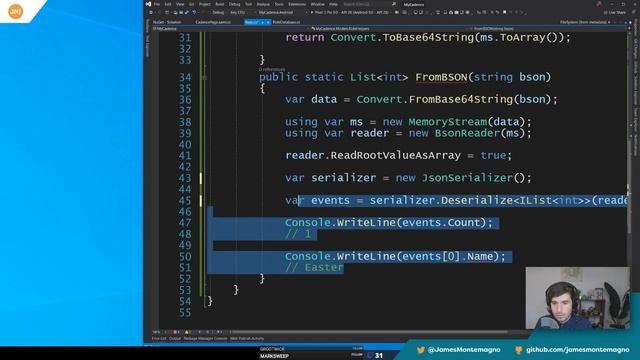Open the Package Manager Console tab
The image size is (640, 360).
click(x=205, y=338)
